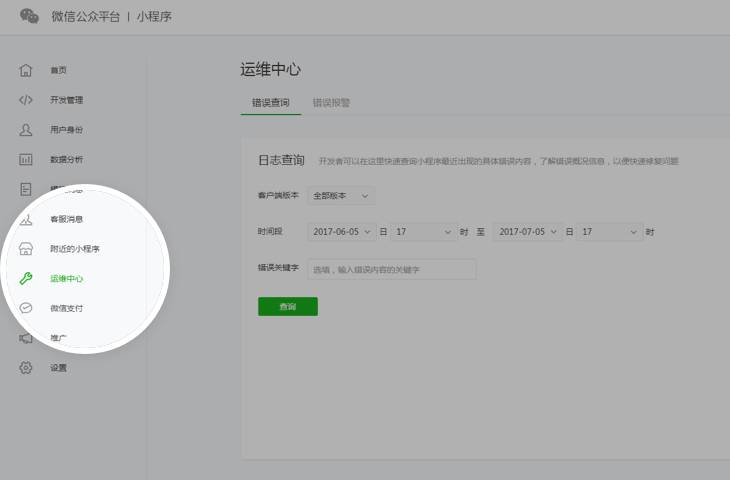Click the 日志查询 section heading

(281, 161)
